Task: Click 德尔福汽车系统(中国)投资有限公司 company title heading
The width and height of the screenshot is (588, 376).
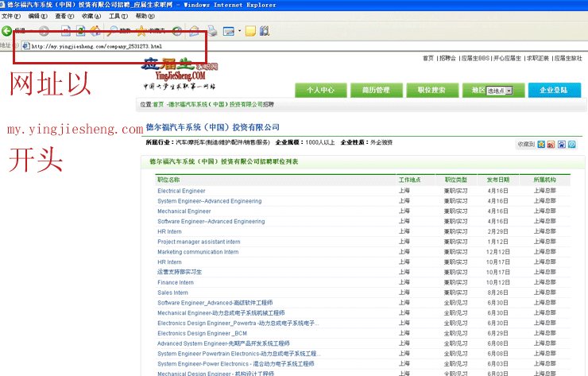Action: [x=213, y=127]
